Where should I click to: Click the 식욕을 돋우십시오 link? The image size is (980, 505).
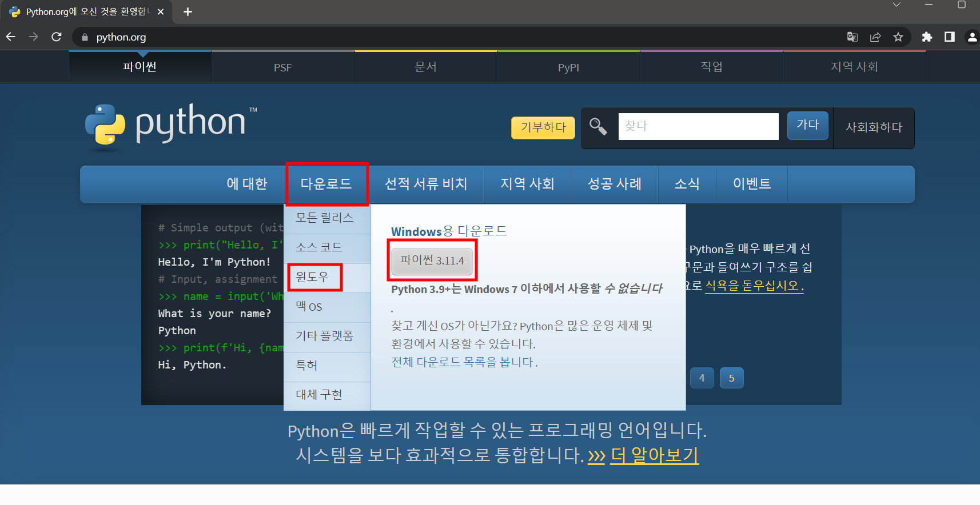pos(754,286)
